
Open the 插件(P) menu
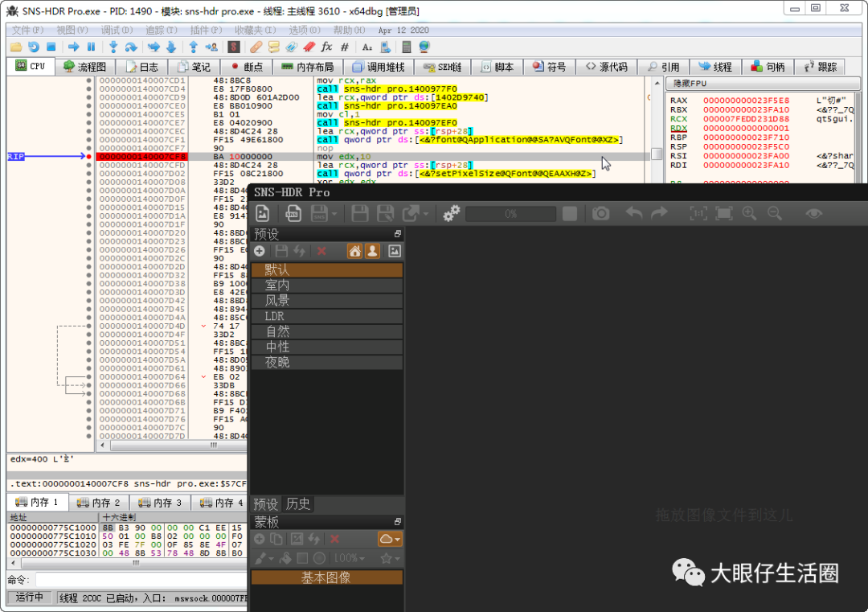[x=206, y=30]
